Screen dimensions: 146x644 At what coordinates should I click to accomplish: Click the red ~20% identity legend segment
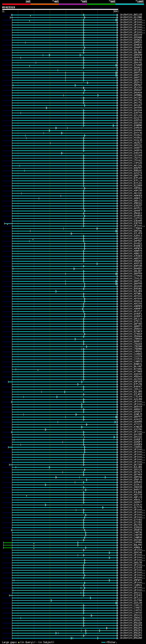pos(16,4)
